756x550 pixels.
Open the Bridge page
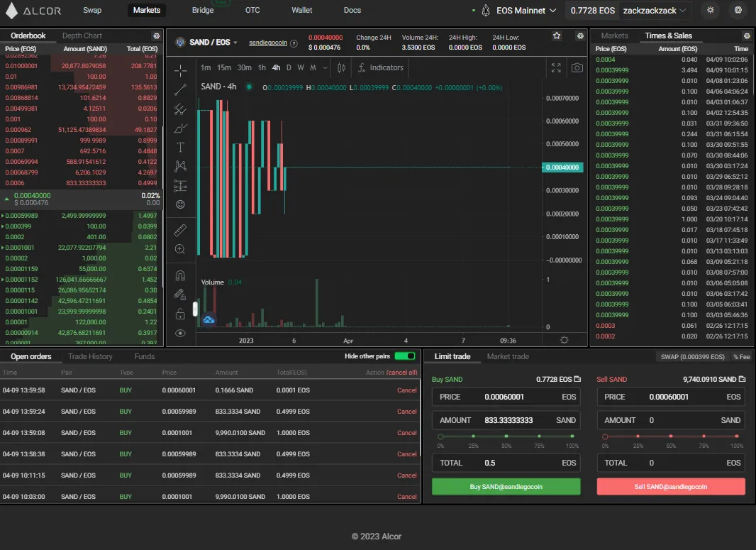pos(203,10)
